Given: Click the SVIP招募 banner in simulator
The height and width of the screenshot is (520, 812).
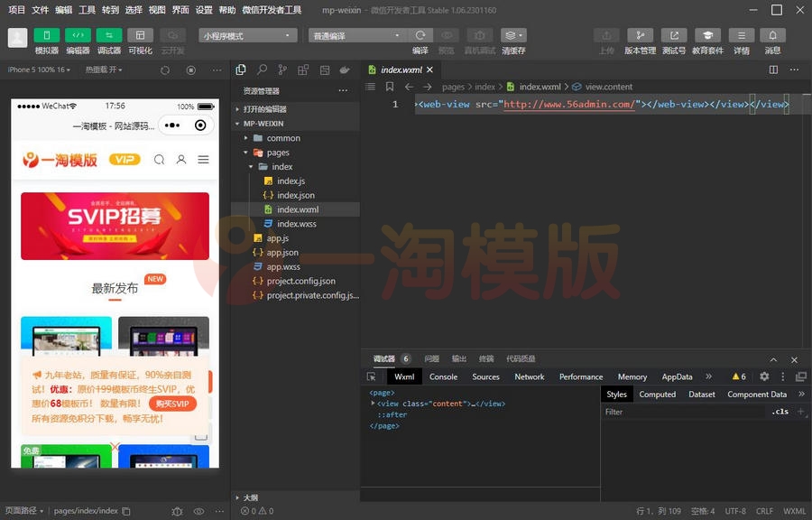Looking at the screenshot, I should pyautogui.click(x=115, y=226).
